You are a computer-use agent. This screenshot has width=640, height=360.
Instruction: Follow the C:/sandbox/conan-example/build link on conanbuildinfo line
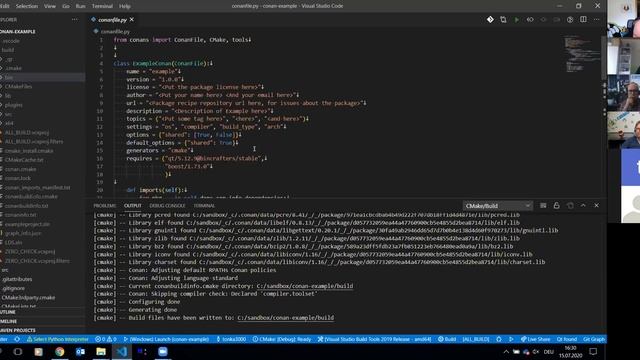click(305, 286)
